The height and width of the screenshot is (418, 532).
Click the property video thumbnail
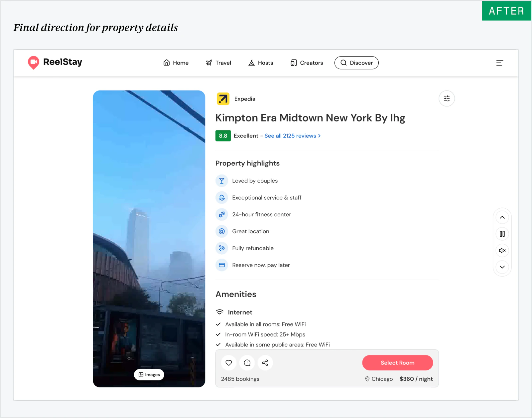[149, 239]
